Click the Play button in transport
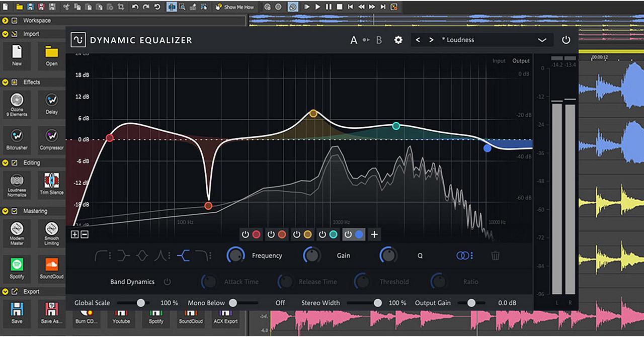Image resolution: width=644 pixels, height=337 pixels. pyautogui.click(x=317, y=7)
